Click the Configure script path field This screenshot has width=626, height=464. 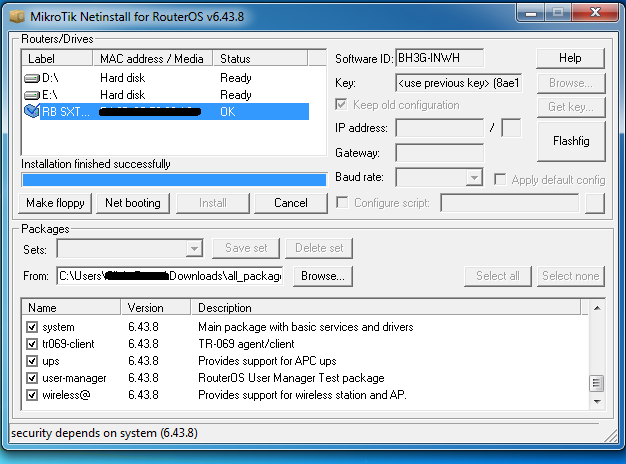click(510, 203)
